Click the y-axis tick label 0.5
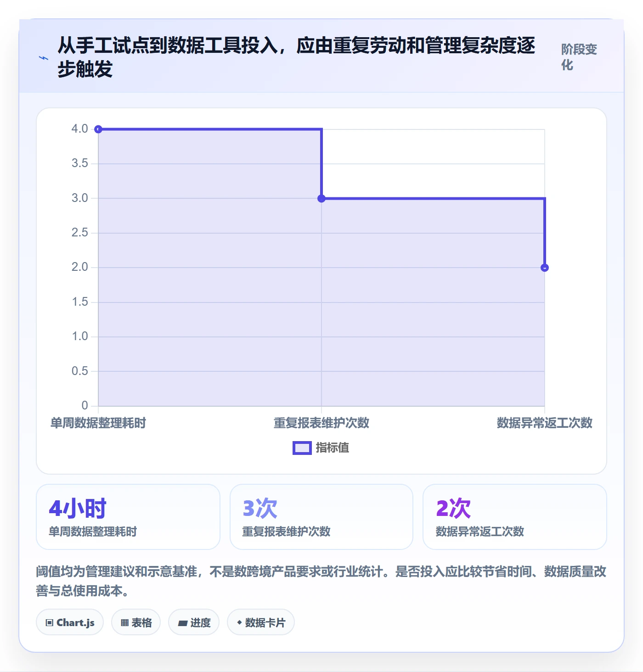The width and height of the screenshot is (643, 672). (79, 371)
